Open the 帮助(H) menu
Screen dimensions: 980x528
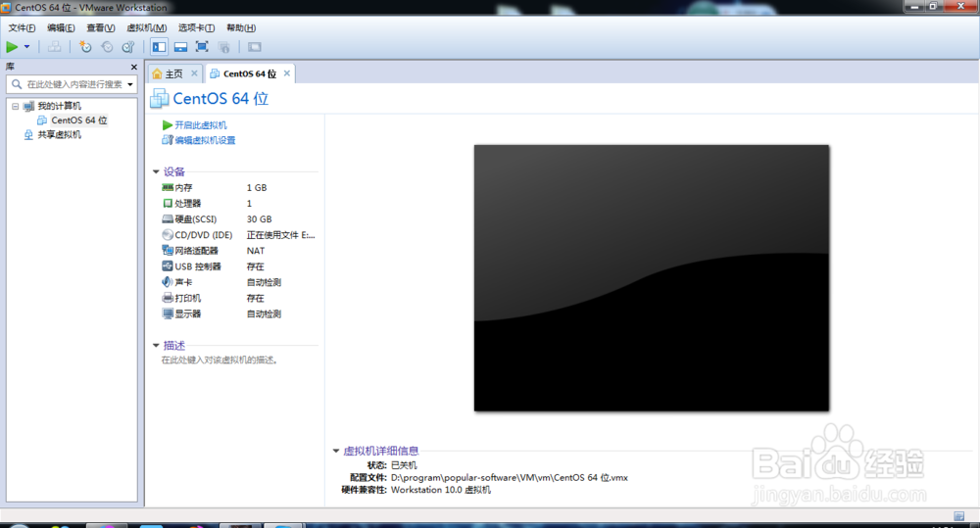(x=241, y=27)
